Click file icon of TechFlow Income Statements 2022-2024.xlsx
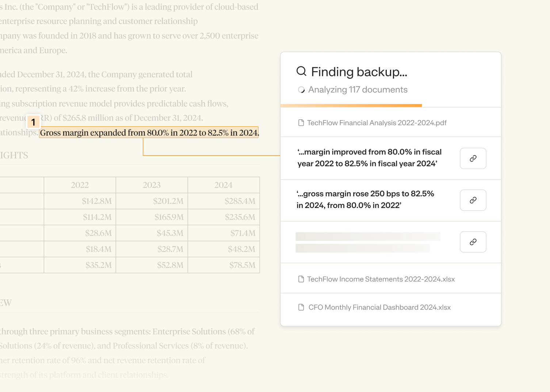 click(301, 279)
